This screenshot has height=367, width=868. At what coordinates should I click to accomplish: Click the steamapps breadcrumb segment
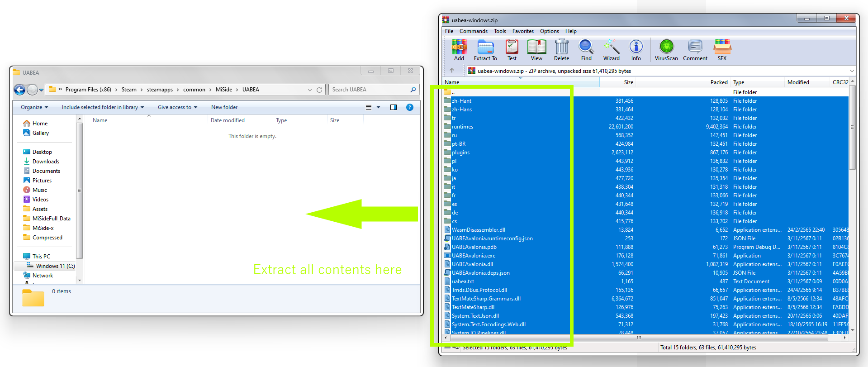[x=160, y=90]
